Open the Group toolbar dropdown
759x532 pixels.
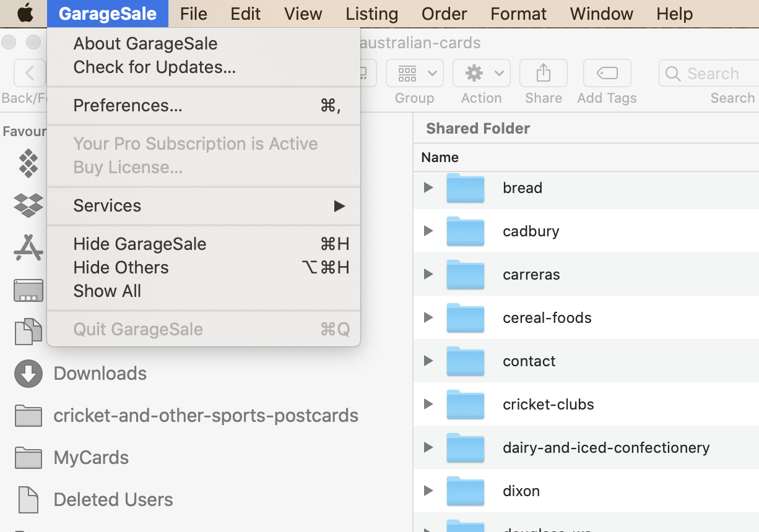[x=414, y=74]
